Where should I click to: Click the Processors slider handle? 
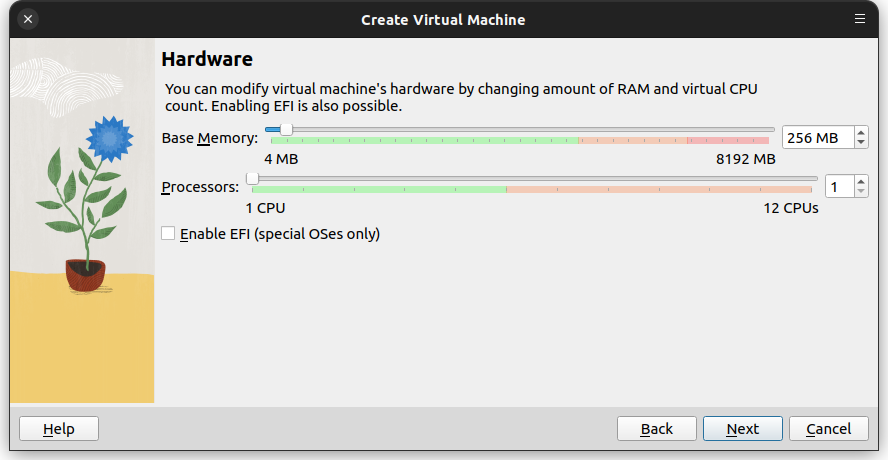coord(253,179)
